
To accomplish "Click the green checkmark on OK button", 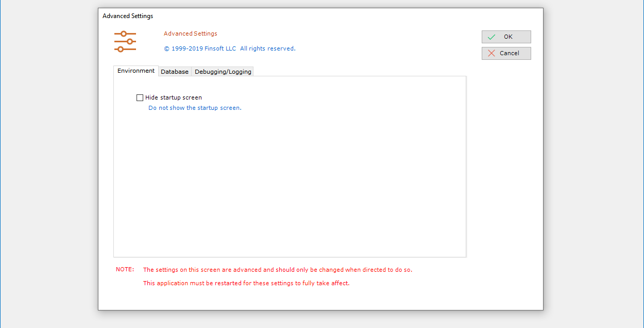I will pos(492,37).
